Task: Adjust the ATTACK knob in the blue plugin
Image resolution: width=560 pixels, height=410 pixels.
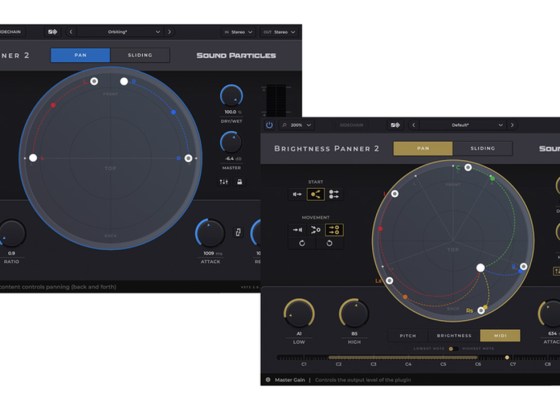Action: pyautogui.click(x=210, y=233)
